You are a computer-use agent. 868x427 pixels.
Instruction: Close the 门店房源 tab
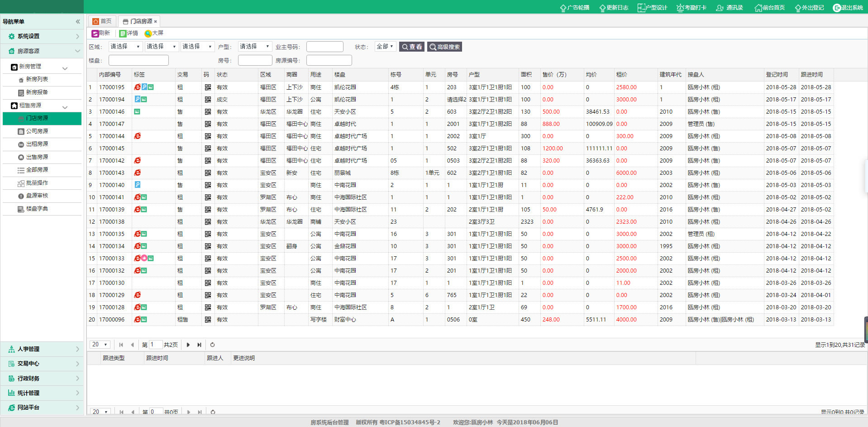point(155,21)
